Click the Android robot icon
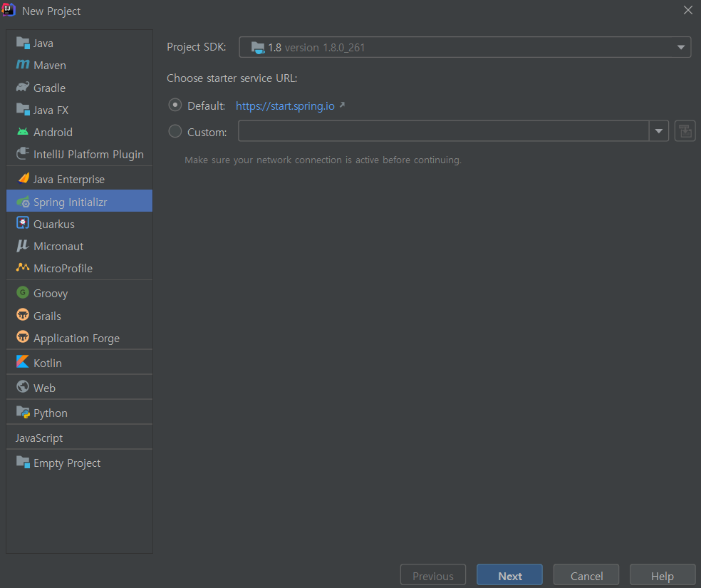The height and width of the screenshot is (588, 701). pos(23,132)
